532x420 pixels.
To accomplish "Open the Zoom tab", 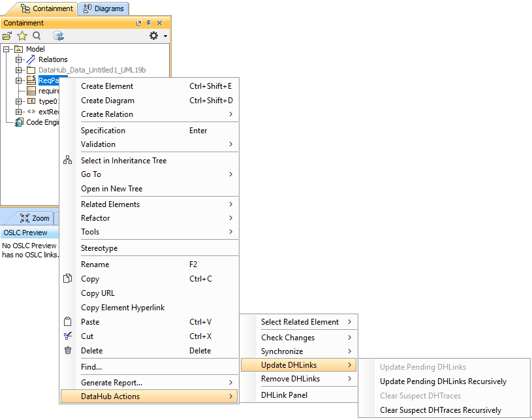I will [x=34, y=218].
